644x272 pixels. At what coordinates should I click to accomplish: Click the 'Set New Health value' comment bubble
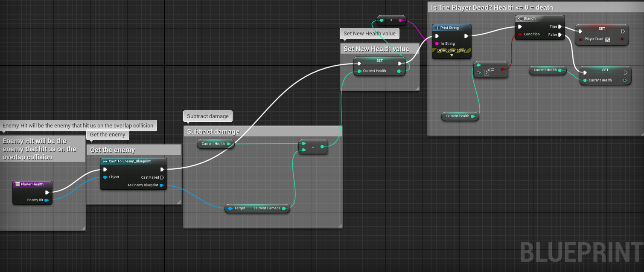coord(370,33)
